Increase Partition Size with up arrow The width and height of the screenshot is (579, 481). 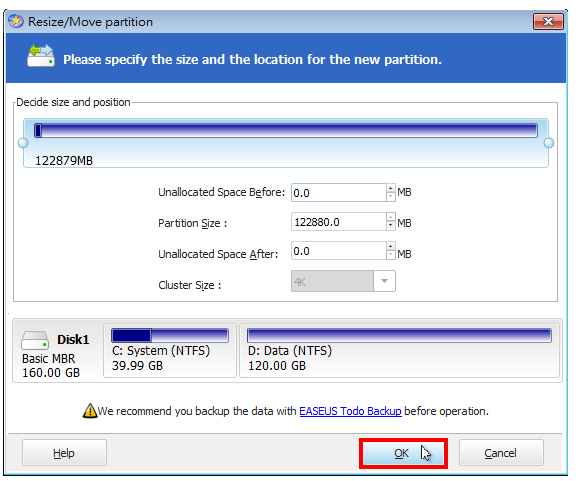(x=391, y=217)
